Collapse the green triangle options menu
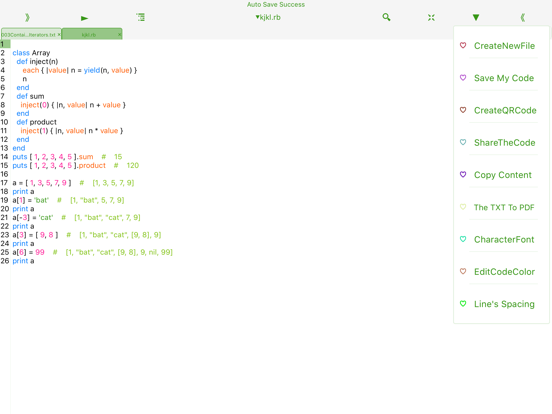The image size is (552, 414). point(476,17)
